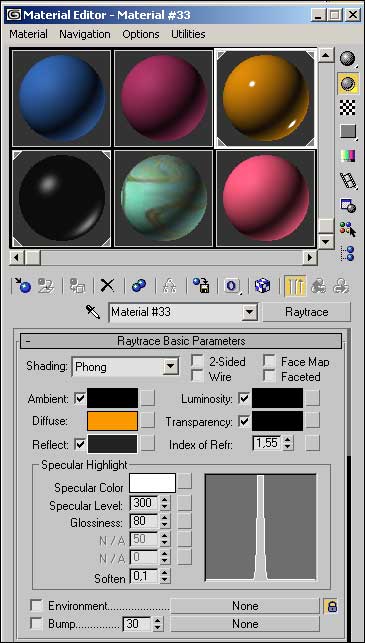
Task: Click the Make Material Copy icon
Action: pos(139,286)
